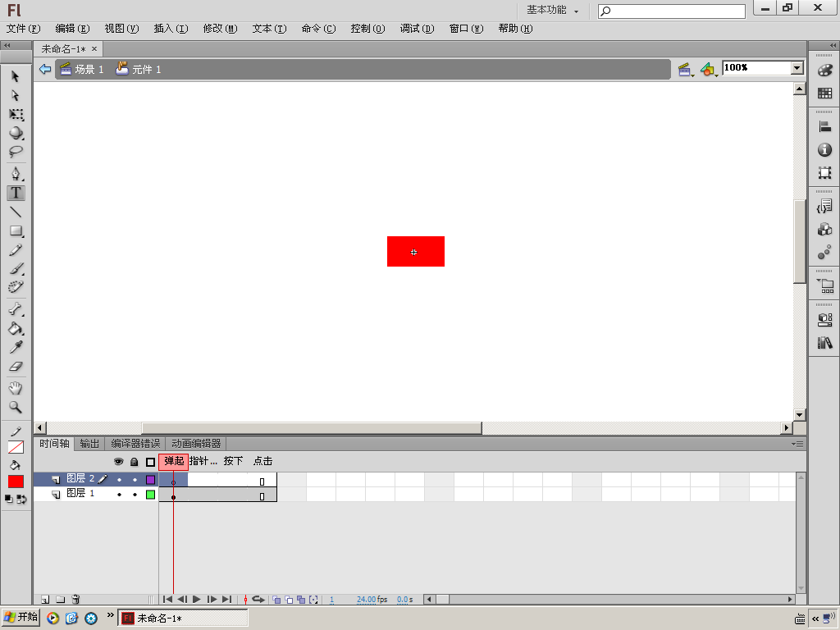
Task: Click the 开始 Start button
Action: tap(21, 618)
